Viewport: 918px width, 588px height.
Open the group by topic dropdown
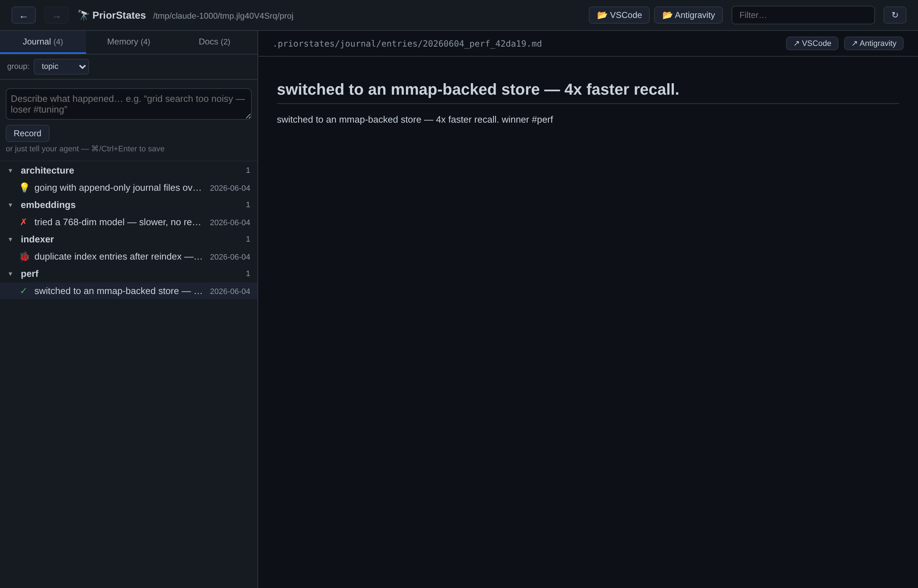(x=61, y=66)
